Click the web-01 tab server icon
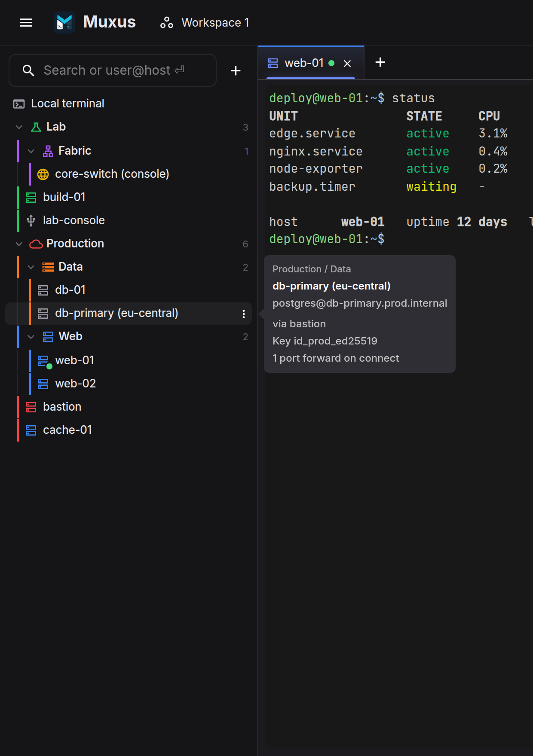The image size is (533, 756). 273,63
